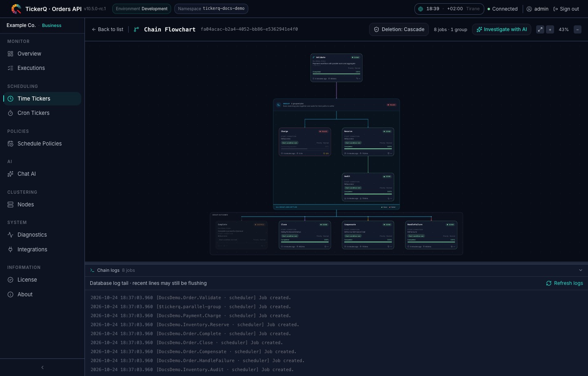The height and width of the screenshot is (376, 588).
Task: Click the Chat AI sparkle icon
Action: pos(11,174)
